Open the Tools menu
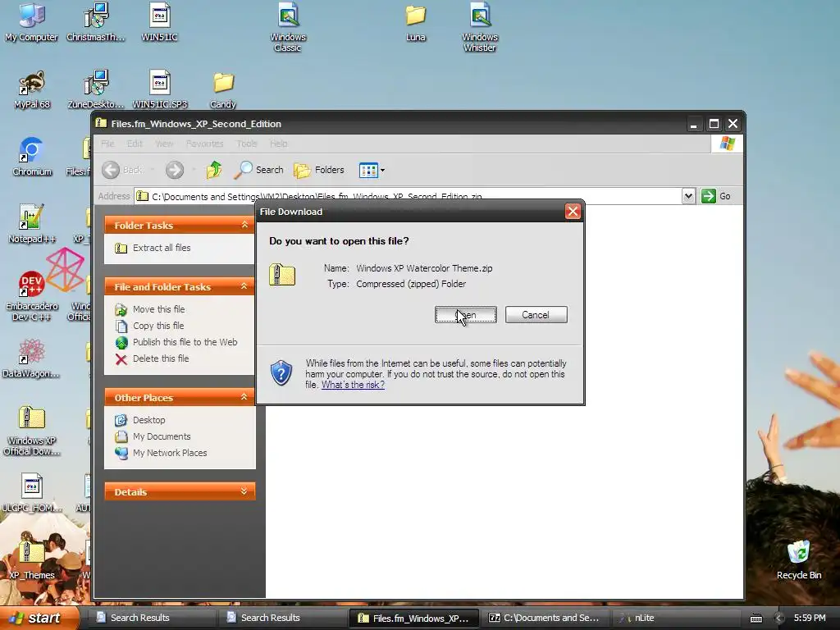The image size is (840, 630). tap(247, 144)
